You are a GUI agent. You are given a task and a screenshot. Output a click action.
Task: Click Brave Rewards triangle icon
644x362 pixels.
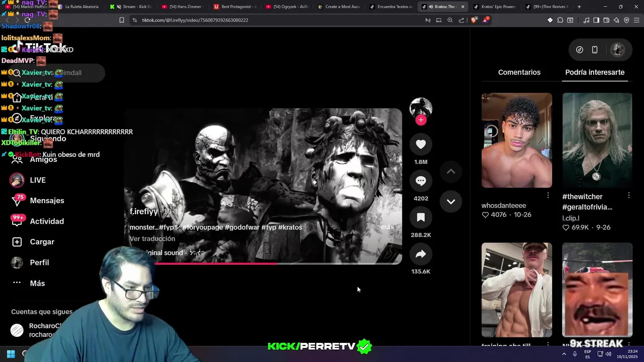click(x=486, y=20)
